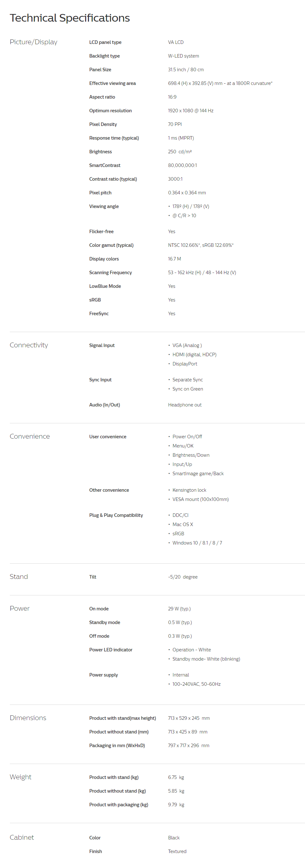The image size is (305, 868).
Task: Select the VA LCD value text
Action: point(176,42)
